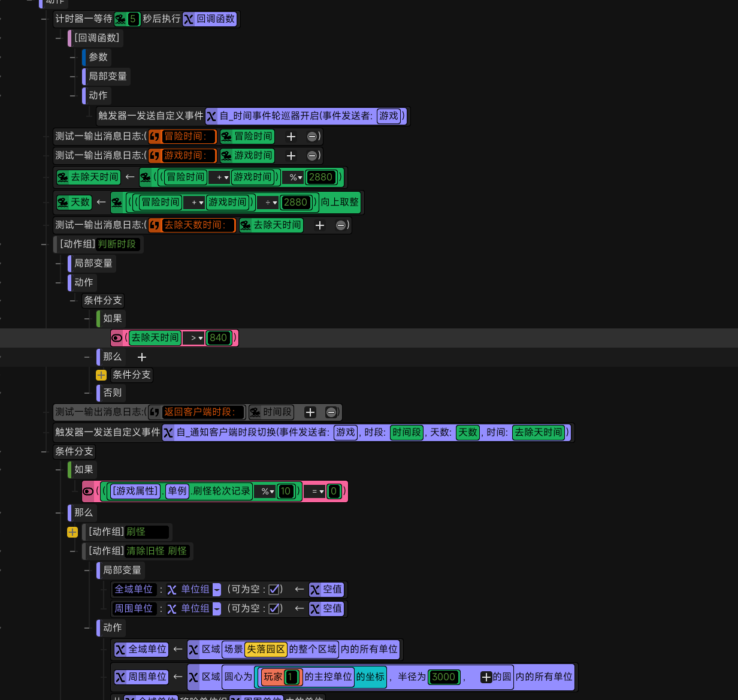Click X icon of 全域单位 default 空值

[314, 590]
